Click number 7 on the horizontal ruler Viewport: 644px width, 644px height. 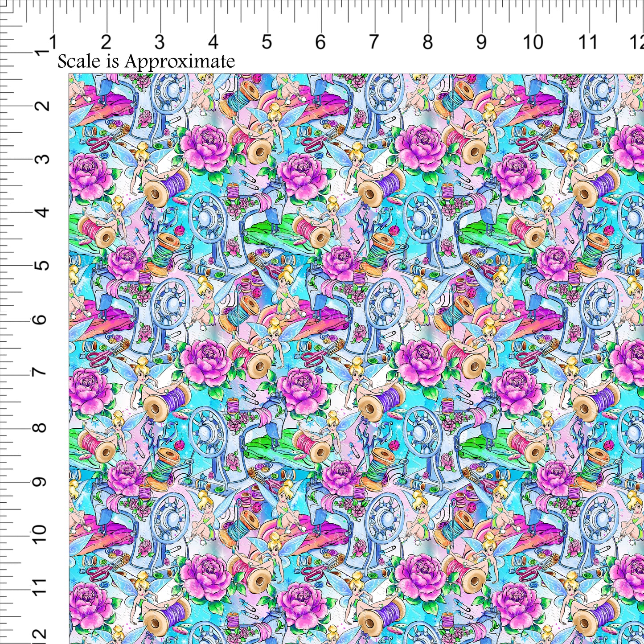click(373, 42)
